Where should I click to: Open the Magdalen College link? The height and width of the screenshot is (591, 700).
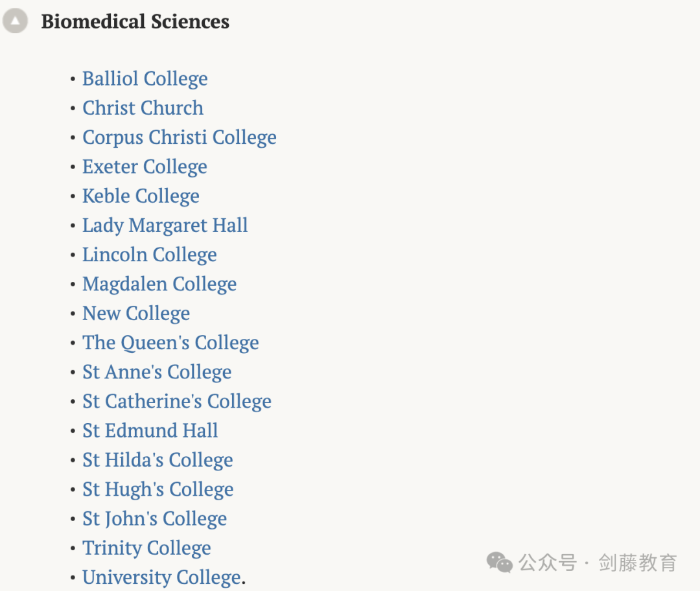159,284
